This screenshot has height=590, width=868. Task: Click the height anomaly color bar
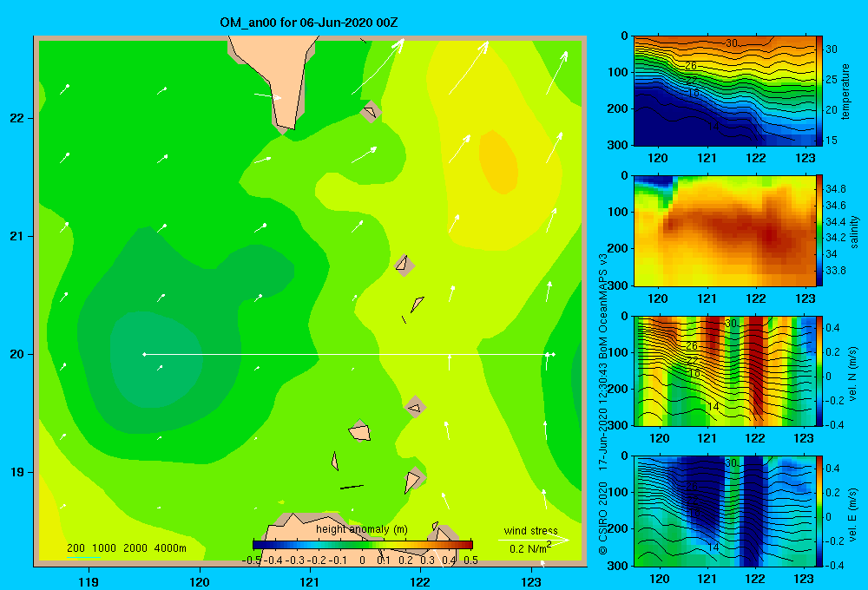[363, 545]
